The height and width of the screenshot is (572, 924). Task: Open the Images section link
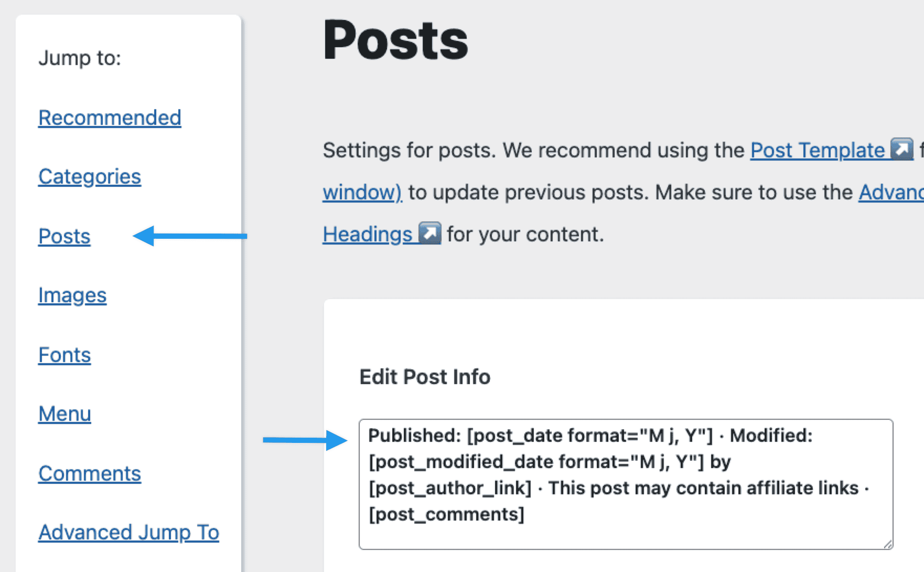(x=72, y=295)
